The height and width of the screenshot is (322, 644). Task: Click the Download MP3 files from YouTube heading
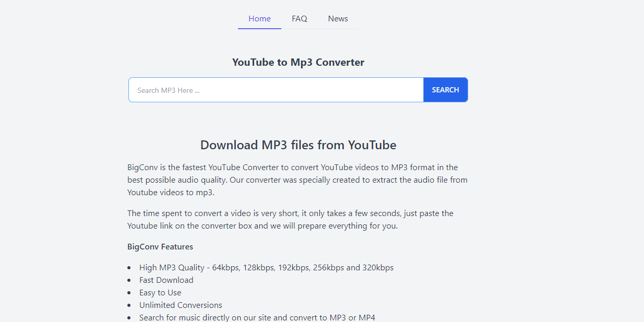point(298,145)
